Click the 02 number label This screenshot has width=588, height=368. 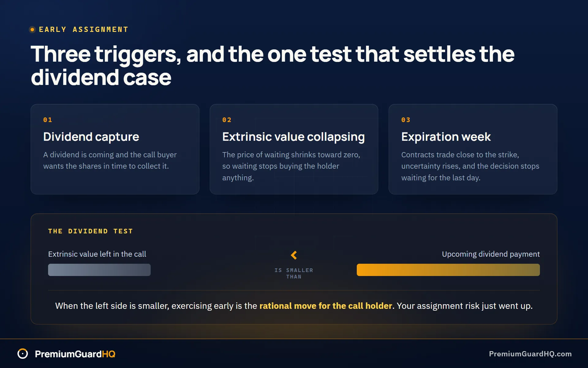click(227, 120)
